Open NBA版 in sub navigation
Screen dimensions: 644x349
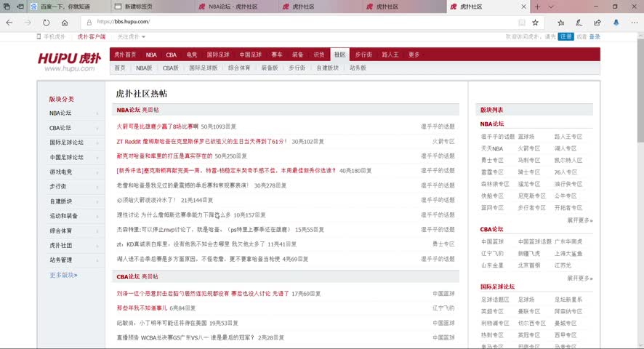(x=144, y=68)
